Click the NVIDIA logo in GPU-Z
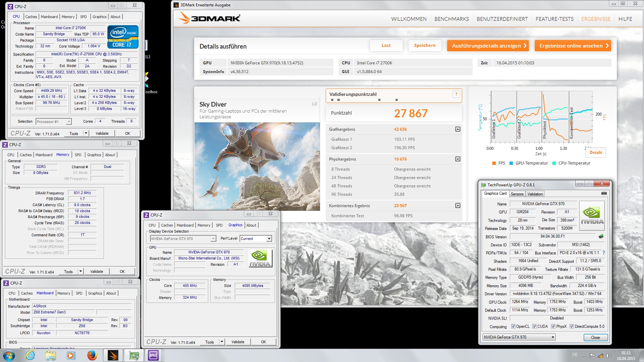Screen dimensions: 644x362 coord(592,216)
